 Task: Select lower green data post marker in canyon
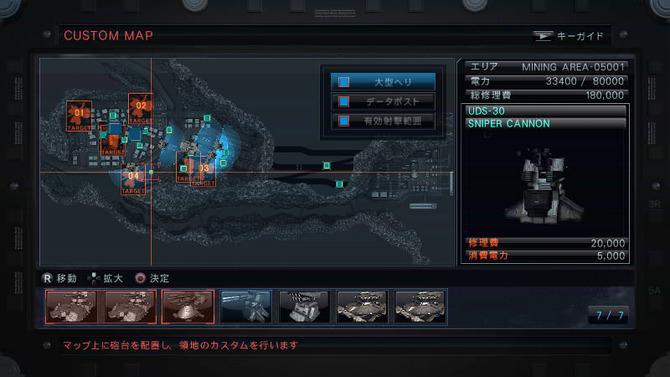(x=339, y=184)
